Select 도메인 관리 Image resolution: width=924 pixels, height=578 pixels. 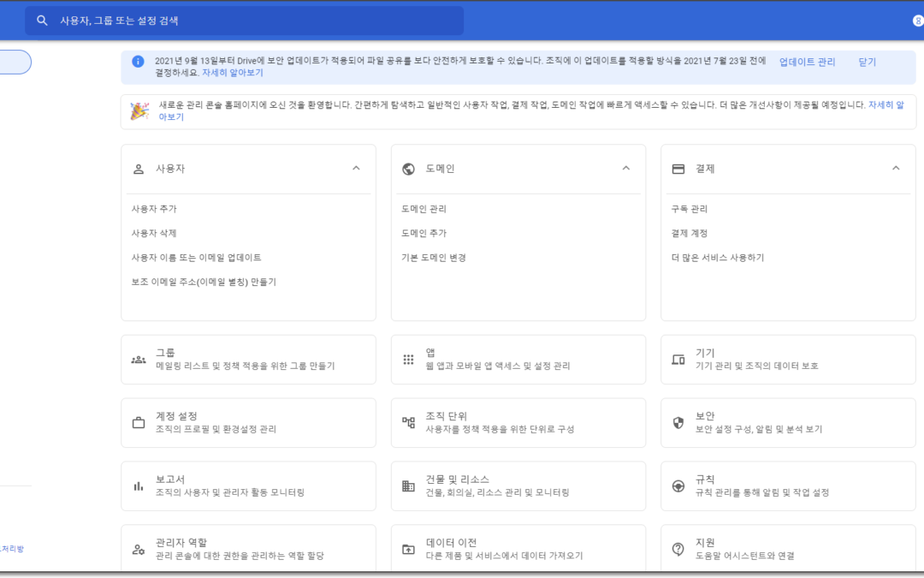[423, 209]
